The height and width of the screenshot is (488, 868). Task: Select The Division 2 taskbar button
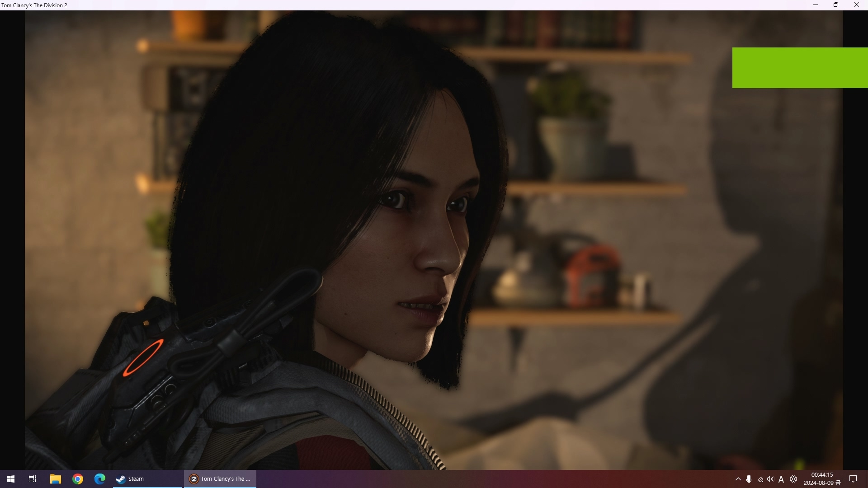tap(220, 479)
